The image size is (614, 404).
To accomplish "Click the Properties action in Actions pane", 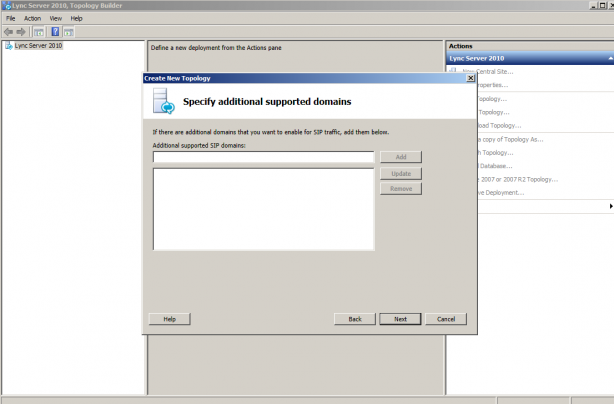I will 493,85.
